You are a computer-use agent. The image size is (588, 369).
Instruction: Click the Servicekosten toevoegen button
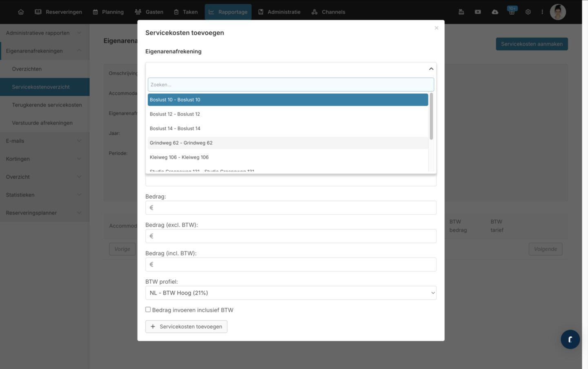pyautogui.click(x=186, y=327)
